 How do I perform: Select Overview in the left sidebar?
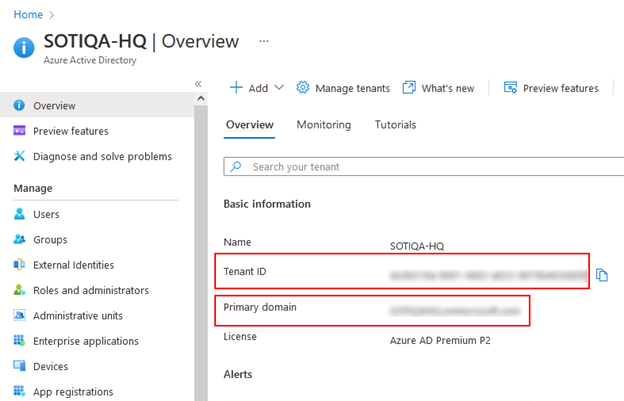click(97, 105)
